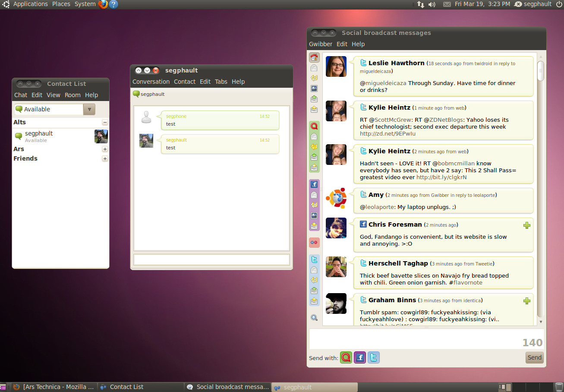Open the Gwibber menu
564x392 pixels.
(321, 44)
